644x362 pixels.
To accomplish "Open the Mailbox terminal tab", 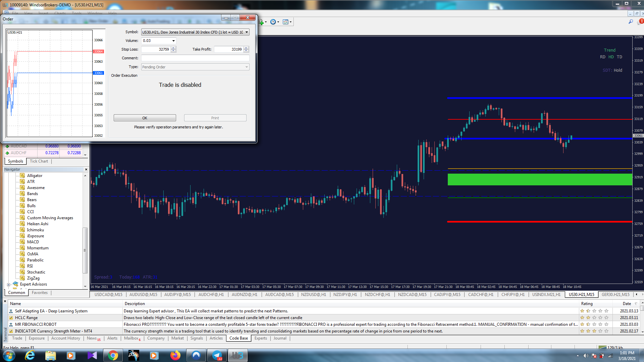I will [132, 338].
